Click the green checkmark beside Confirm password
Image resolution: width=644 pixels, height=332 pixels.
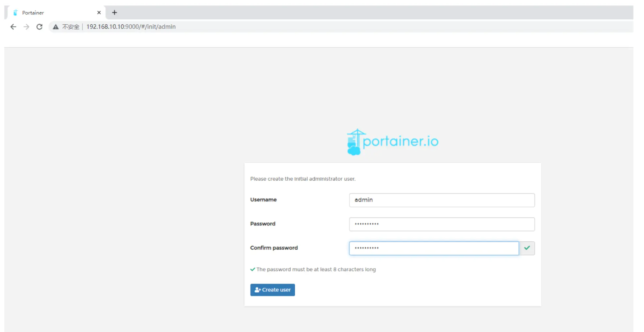click(x=527, y=248)
